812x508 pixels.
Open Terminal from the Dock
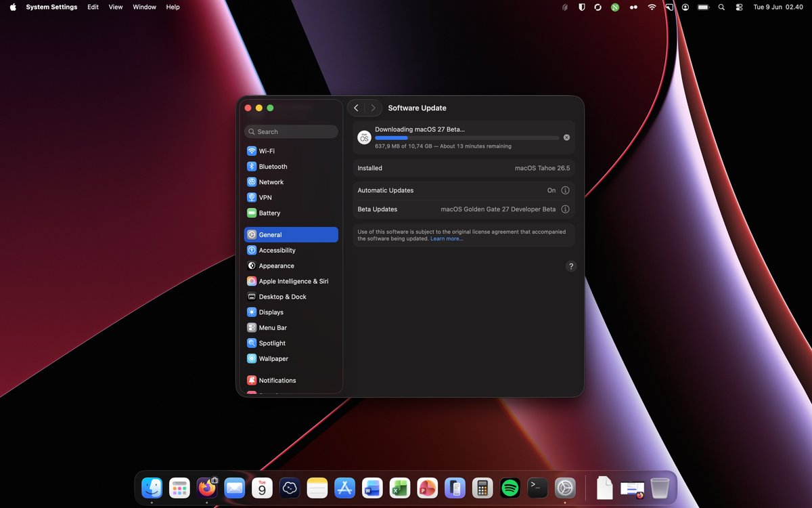(538, 488)
